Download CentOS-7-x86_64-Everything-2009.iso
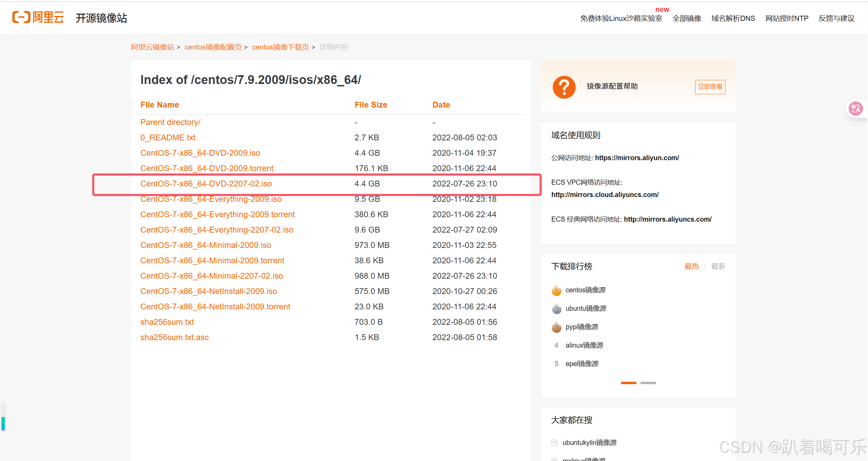Viewport: 868px width, 461px height. [x=211, y=199]
